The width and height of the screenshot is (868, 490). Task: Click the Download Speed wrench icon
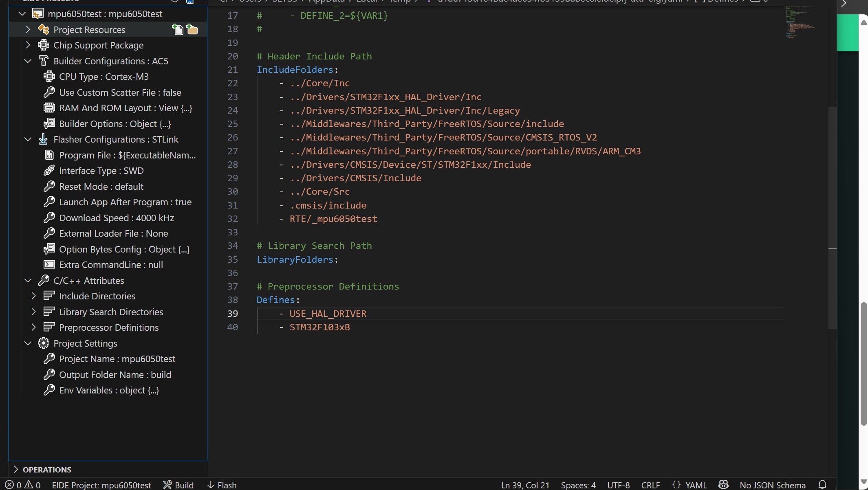[x=49, y=218]
